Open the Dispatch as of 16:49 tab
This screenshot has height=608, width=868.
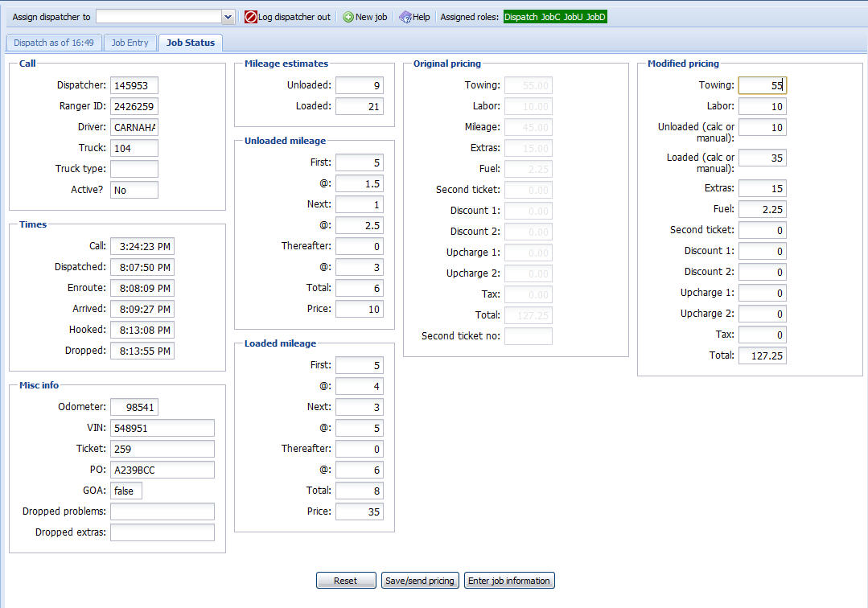click(x=54, y=43)
